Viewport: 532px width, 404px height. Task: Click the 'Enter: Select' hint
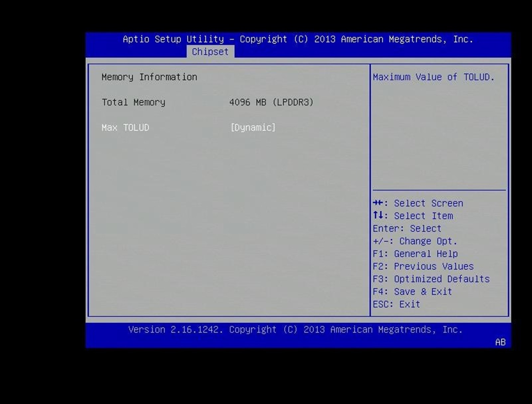[407, 229]
